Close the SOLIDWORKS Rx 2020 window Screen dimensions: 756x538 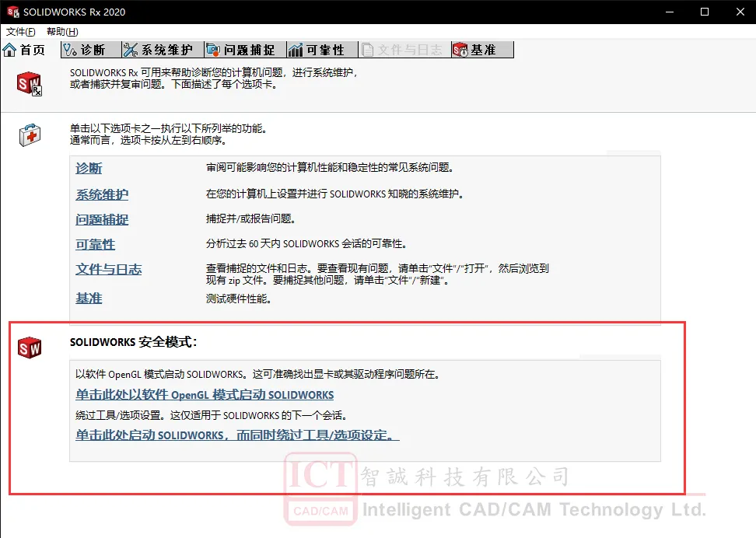coord(740,12)
